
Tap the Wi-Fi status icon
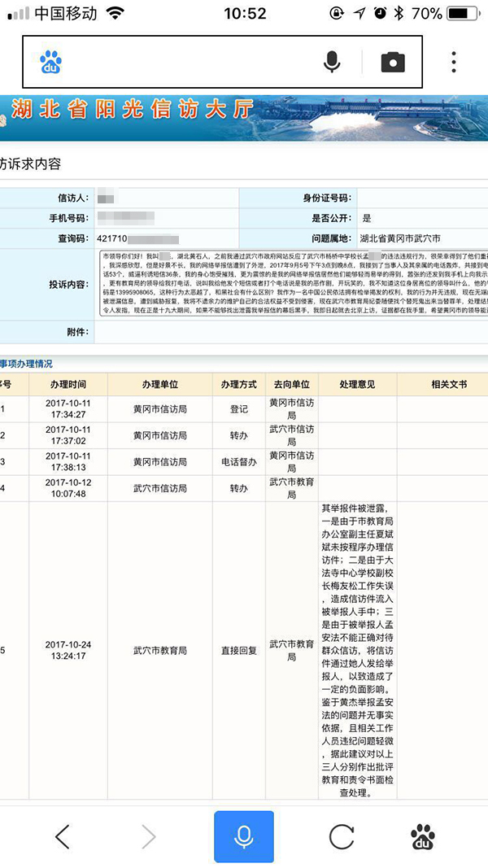point(115,13)
